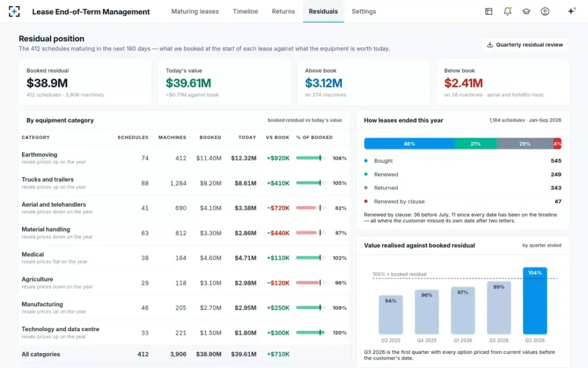This screenshot has width=588, height=368.
Task: Open the user profile icon
Action: tap(545, 11)
